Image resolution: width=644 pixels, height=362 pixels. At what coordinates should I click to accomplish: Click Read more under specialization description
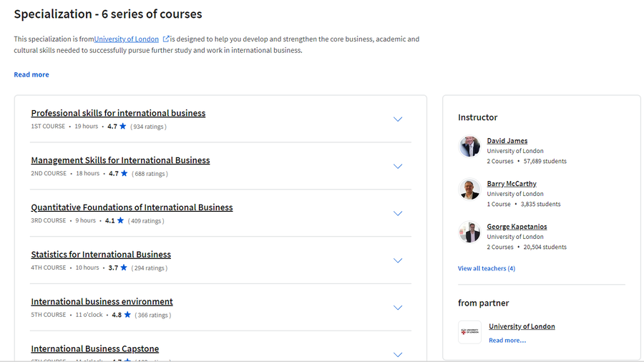(x=31, y=74)
